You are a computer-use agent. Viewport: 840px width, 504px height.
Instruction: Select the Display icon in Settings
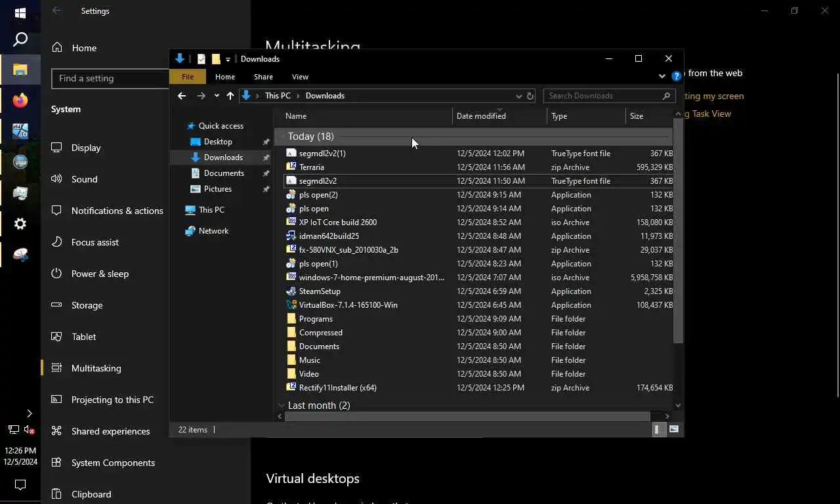click(x=57, y=148)
